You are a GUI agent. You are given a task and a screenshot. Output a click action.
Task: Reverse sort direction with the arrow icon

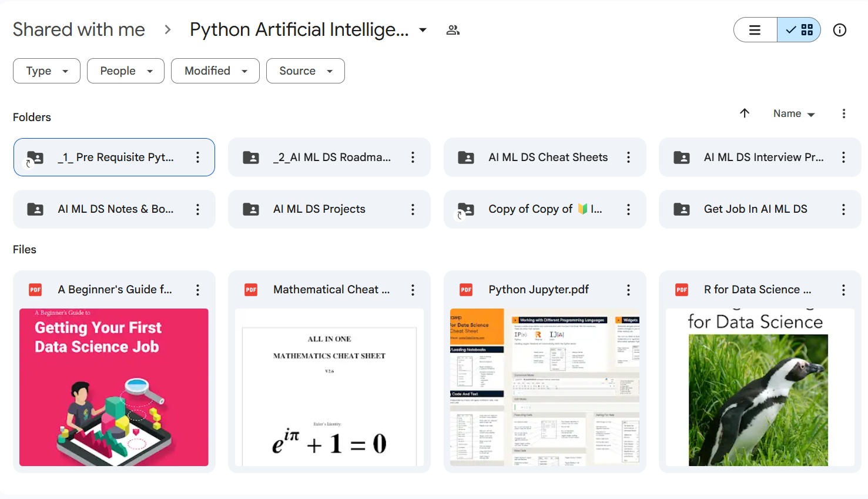click(745, 113)
